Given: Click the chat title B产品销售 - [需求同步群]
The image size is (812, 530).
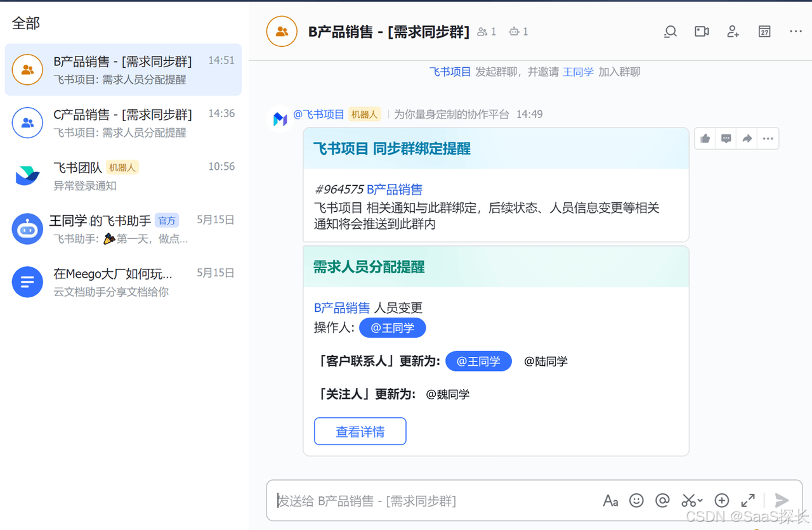Looking at the screenshot, I should [389, 32].
